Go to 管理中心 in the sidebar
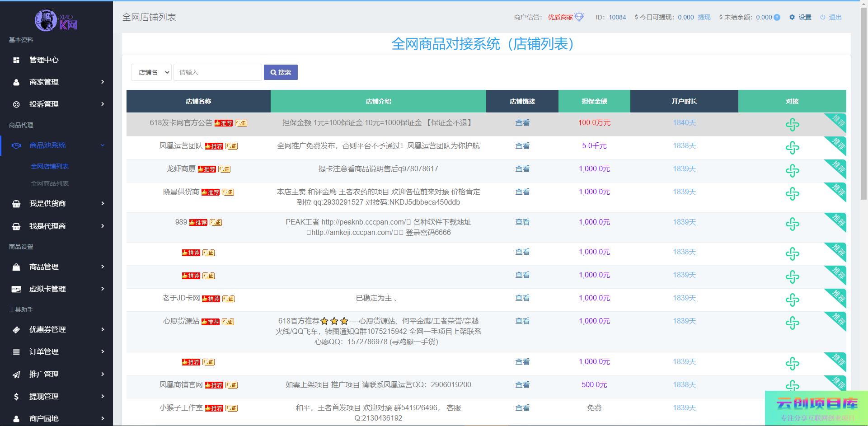The height and width of the screenshot is (426, 868). pyautogui.click(x=44, y=60)
